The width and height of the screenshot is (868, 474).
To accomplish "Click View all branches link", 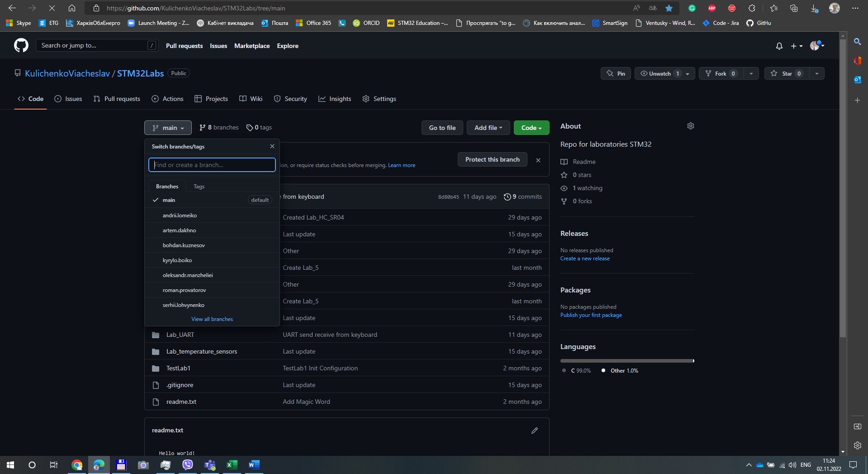I will click(x=212, y=319).
